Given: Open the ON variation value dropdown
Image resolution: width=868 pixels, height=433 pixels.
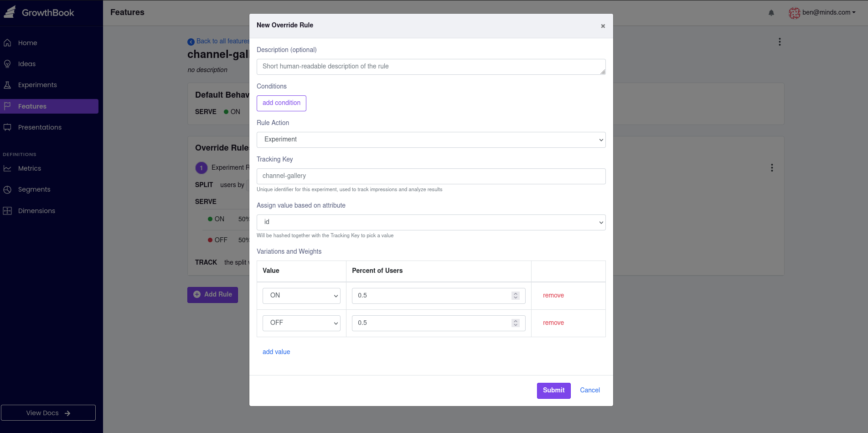Looking at the screenshot, I should coord(301,296).
